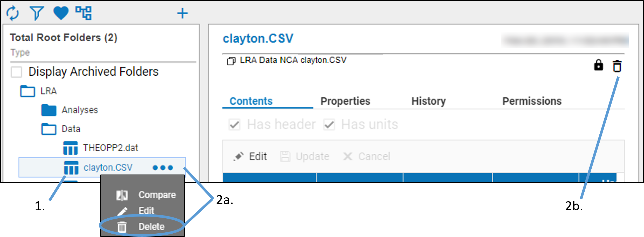This screenshot has height=237, width=644.
Task: Expand the Analyses folder
Action: pos(49,110)
